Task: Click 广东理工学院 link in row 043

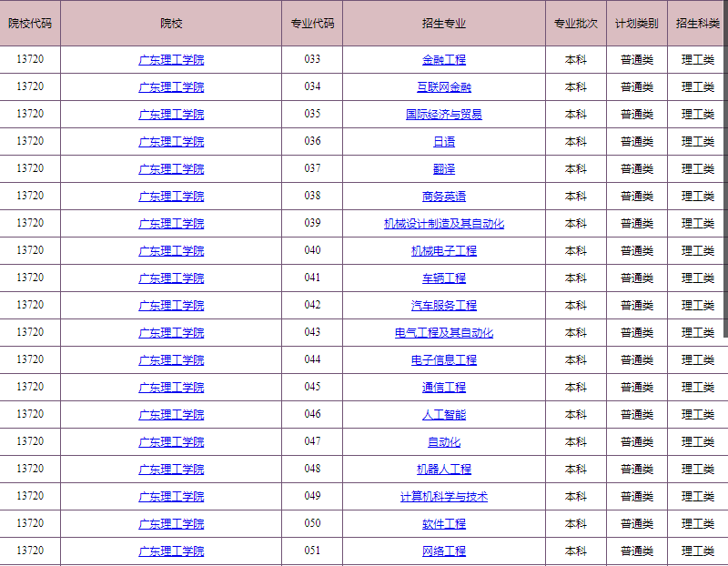Action: point(171,333)
